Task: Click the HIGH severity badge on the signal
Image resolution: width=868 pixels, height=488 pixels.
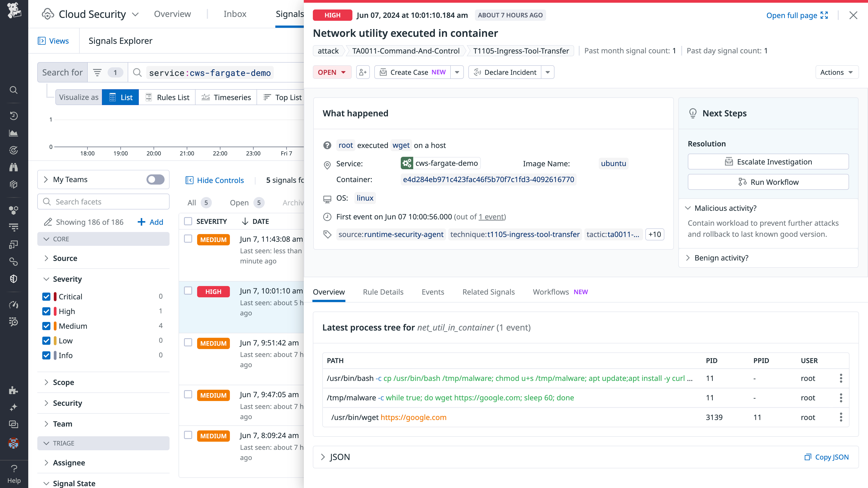Action: click(332, 15)
